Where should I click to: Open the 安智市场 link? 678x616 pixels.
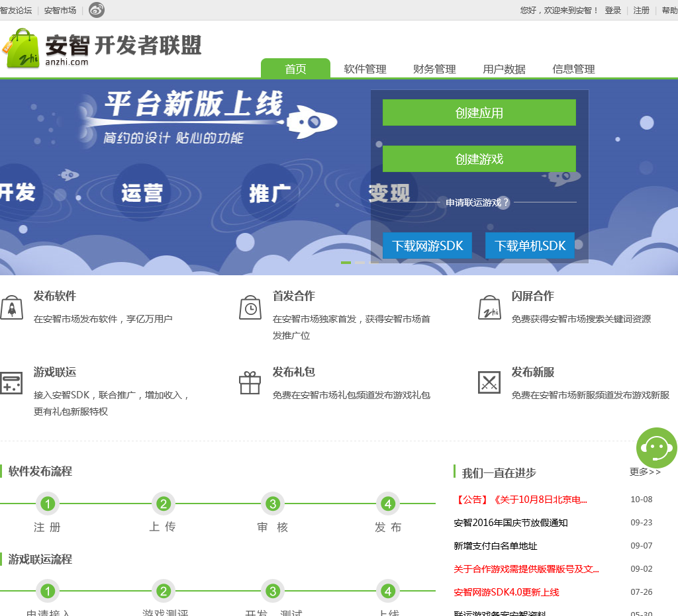click(x=60, y=11)
